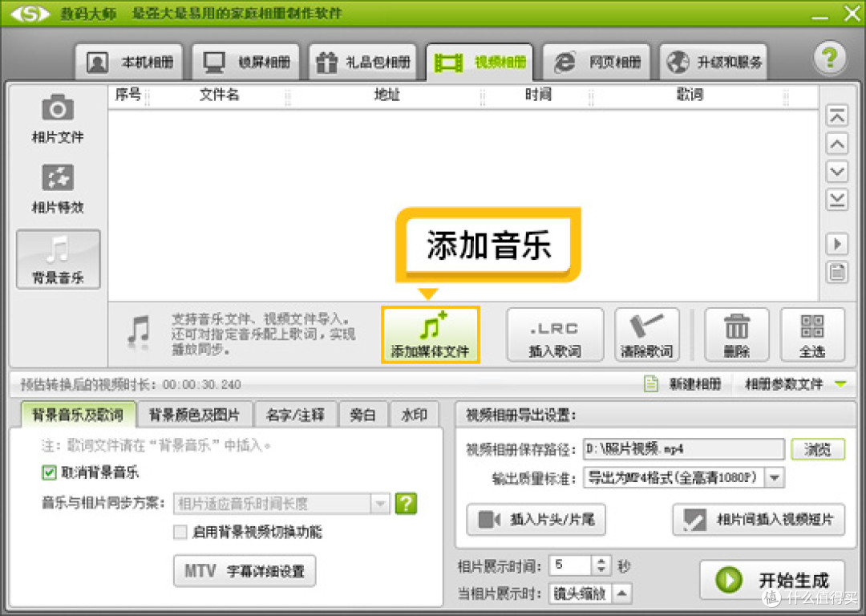Click the 时间 column header
This screenshot has width=866, height=616.
(538, 95)
